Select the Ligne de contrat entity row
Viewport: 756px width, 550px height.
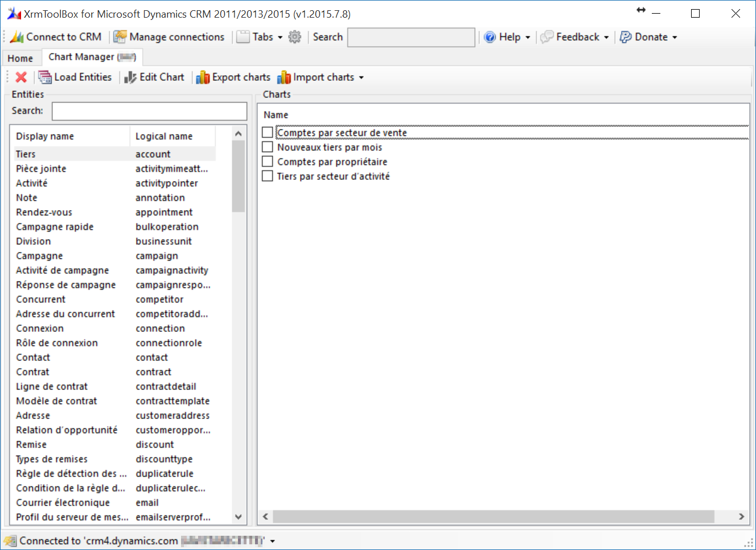pos(114,387)
